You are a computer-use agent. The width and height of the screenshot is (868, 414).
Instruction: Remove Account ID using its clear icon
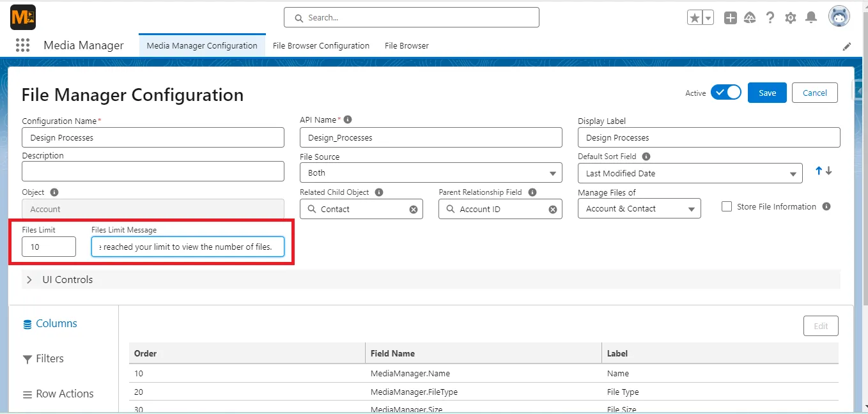click(553, 209)
